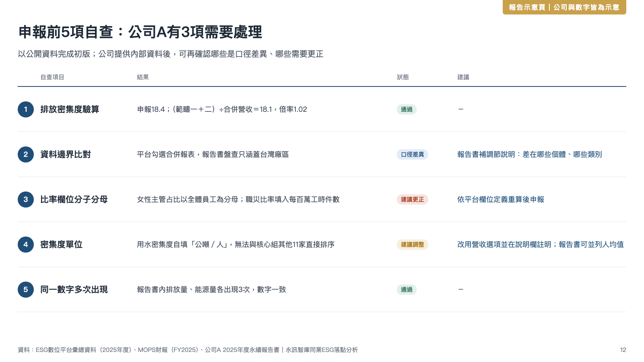Image resolution: width=644 pixels, height=362 pixels.
Task: Click the number 3 circle badge
Action: (26, 200)
